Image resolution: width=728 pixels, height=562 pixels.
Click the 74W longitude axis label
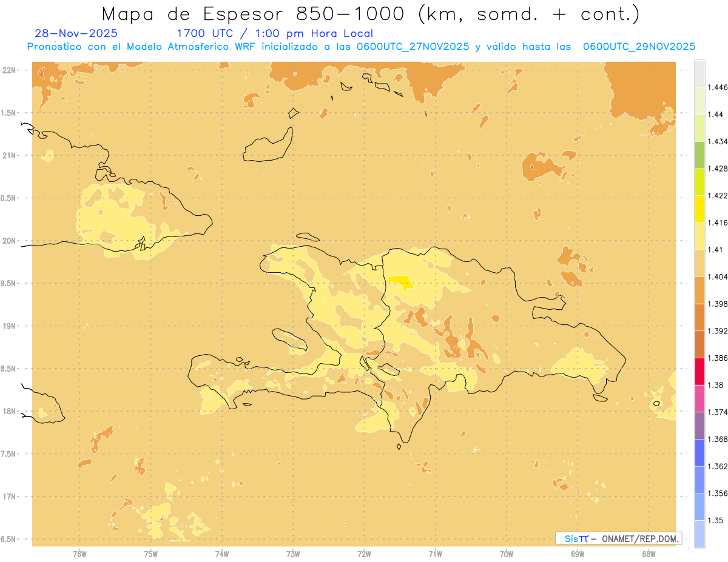pos(221,554)
